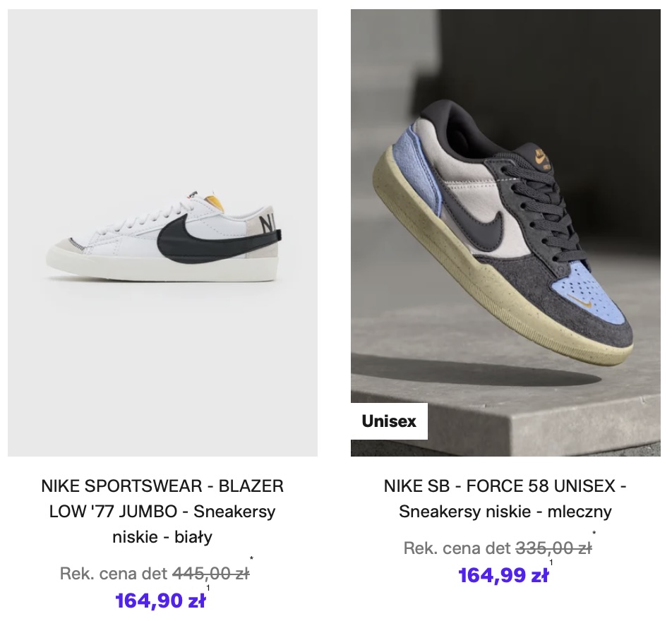The width and height of the screenshot is (672, 621).
Task: Click 'Rek. cena det' label under the Blazer
Action: point(114,574)
